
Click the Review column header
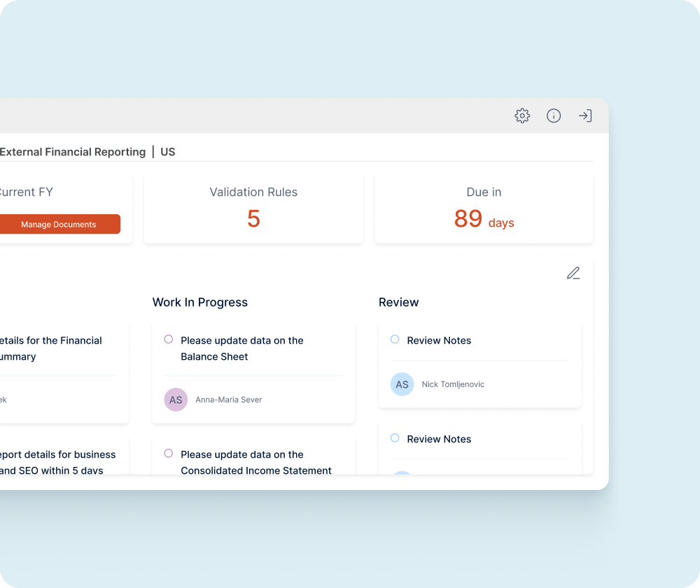398,302
